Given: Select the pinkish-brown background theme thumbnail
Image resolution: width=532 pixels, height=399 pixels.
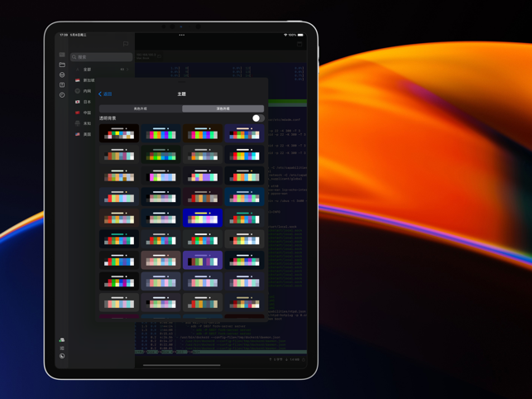Looking at the screenshot, I should pyautogui.click(x=161, y=260).
